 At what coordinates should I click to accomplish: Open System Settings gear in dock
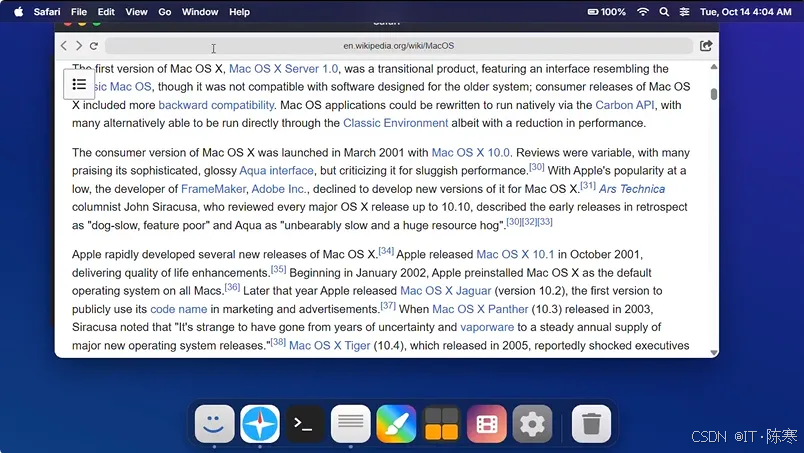point(532,424)
